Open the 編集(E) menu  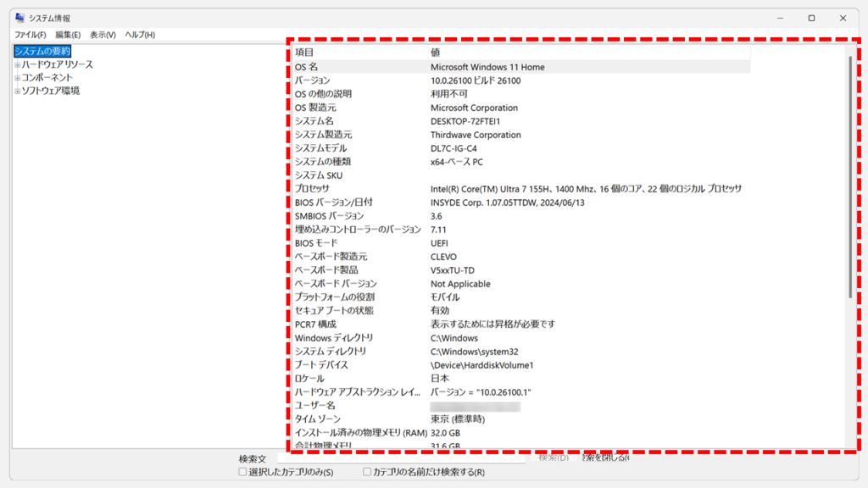tap(68, 35)
